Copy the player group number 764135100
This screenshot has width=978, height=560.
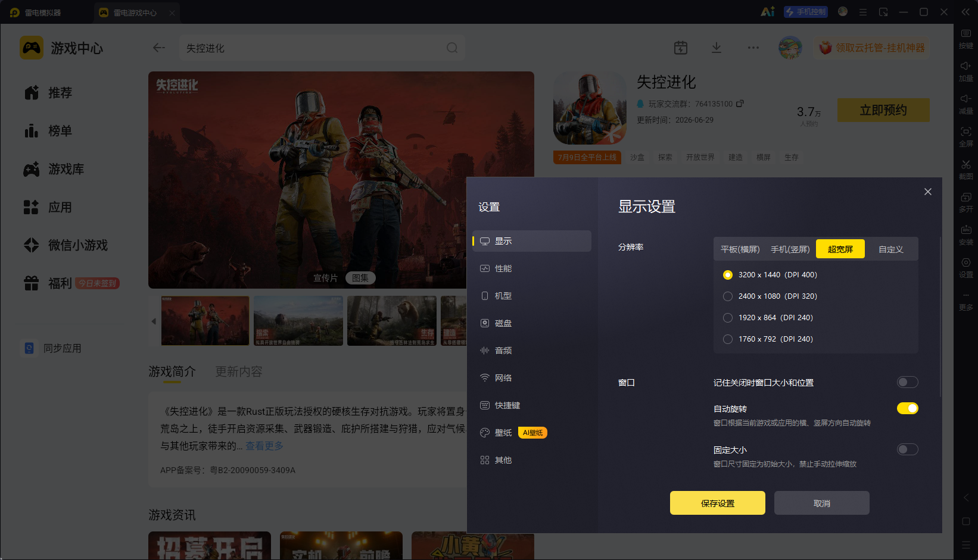[x=740, y=104]
